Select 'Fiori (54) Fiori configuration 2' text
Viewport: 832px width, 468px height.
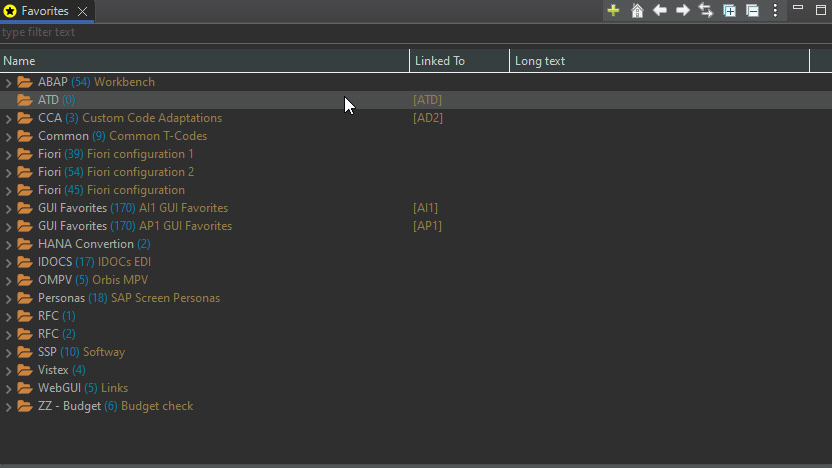point(116,172)
